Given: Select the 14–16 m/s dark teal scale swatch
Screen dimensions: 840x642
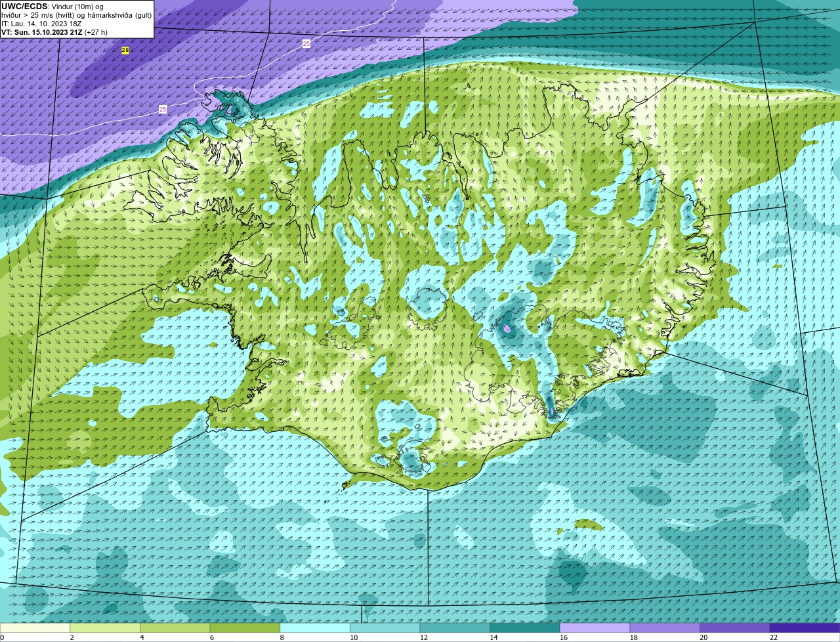Looking at the screenshot, I should click(x=525, y=628).
